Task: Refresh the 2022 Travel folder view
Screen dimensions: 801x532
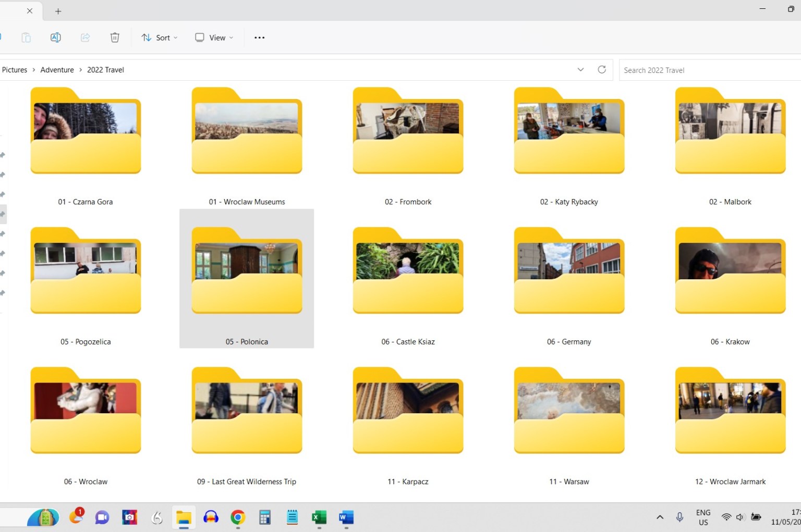Action: click(x=601, y=70)
